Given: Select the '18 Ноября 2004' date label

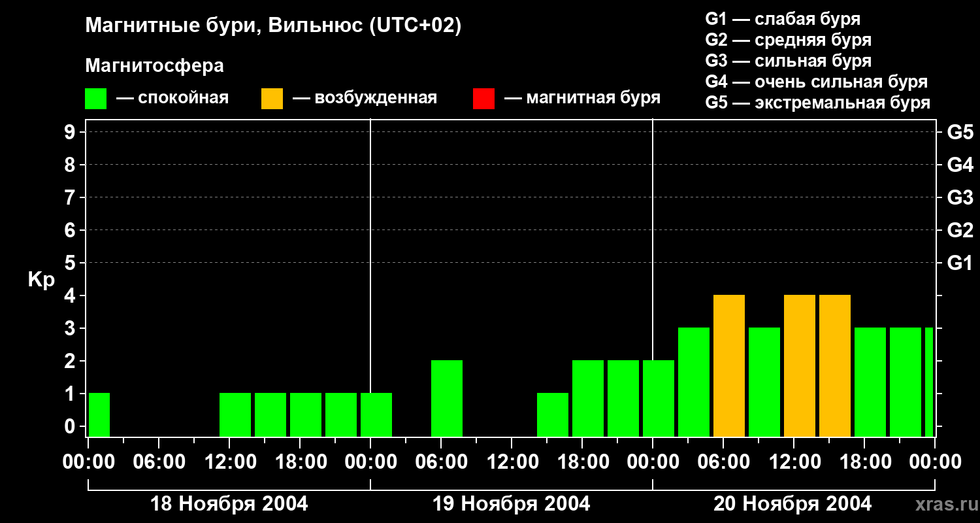Looking at the screenshot, I should [229, 504].
